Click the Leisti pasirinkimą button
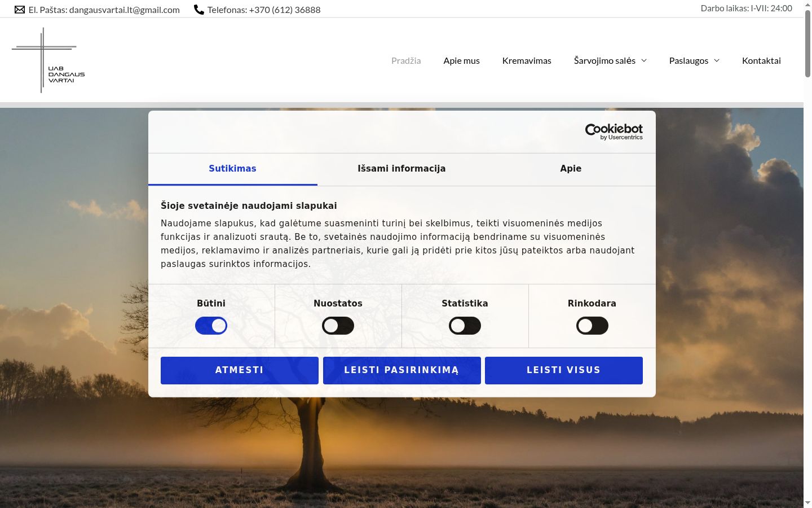 pyautogui.click(x=401, y=370)
